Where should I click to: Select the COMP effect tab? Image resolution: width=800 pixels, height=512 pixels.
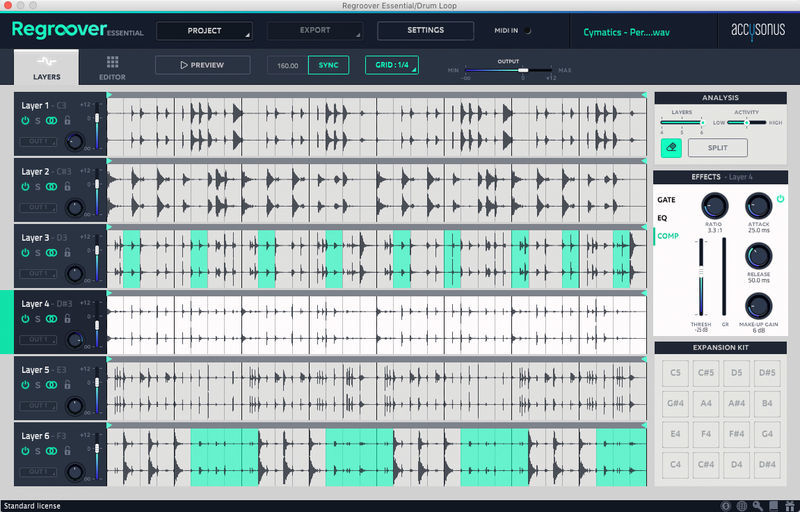tap(668, 236)
